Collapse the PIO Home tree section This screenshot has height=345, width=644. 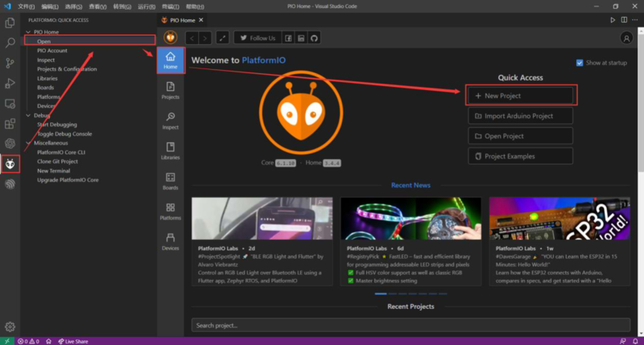tap(29, 31)
